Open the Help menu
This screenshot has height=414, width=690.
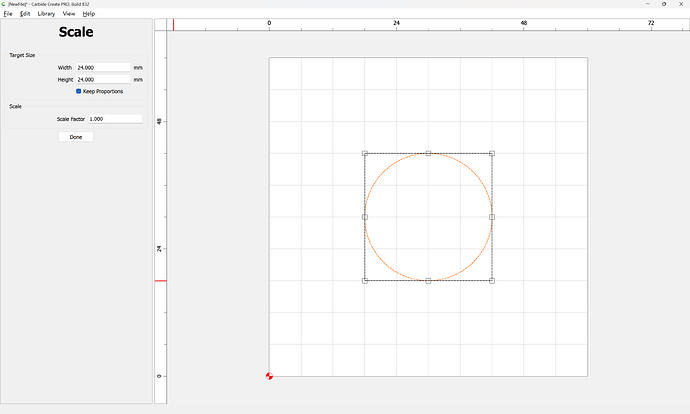89,14
